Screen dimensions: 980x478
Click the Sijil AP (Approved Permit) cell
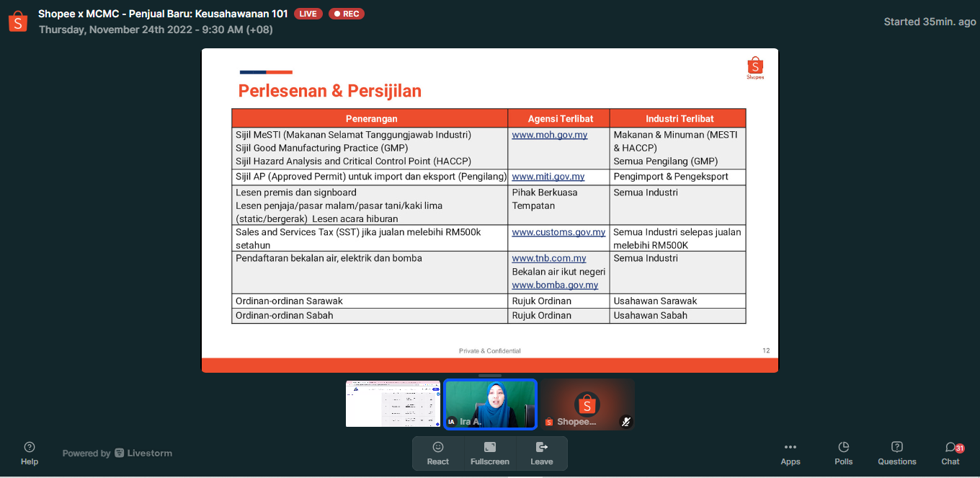[370, 177]
